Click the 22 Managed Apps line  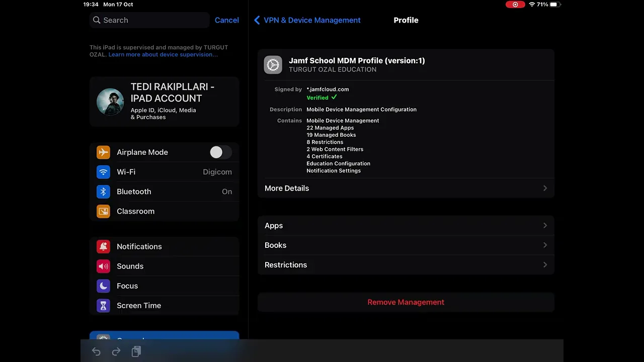tap(330, 128)
